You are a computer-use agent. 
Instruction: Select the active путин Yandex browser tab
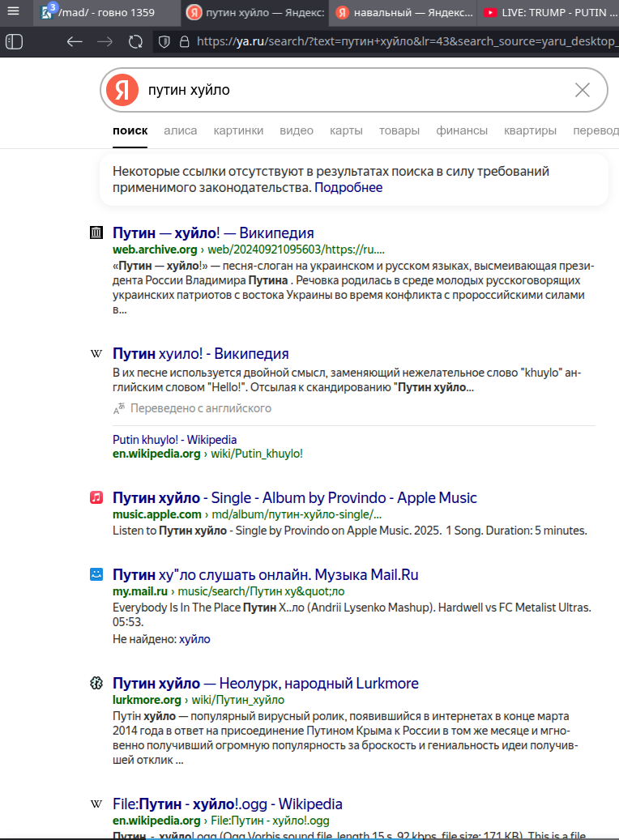pos(256,12)
